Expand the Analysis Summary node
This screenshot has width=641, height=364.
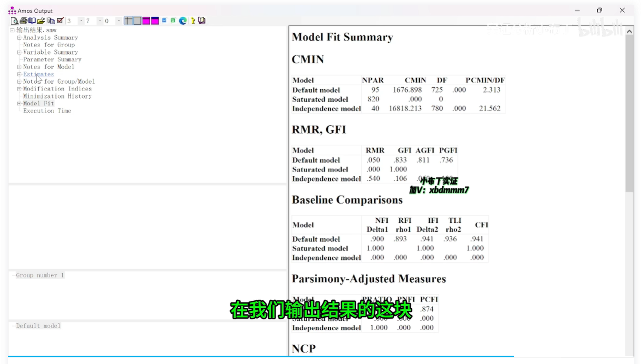pyautogui.click(x=19, y=37)
